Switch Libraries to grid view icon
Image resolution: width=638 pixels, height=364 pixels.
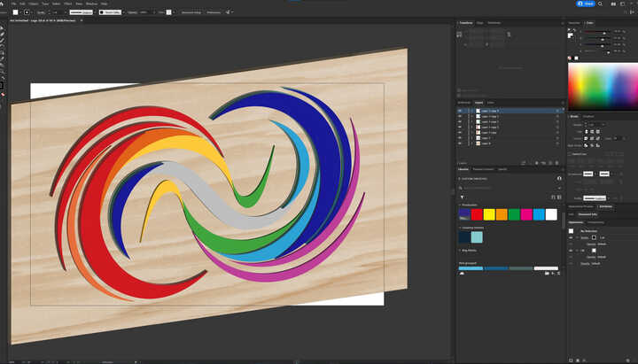pyautogui.click(x=559, y=197)
